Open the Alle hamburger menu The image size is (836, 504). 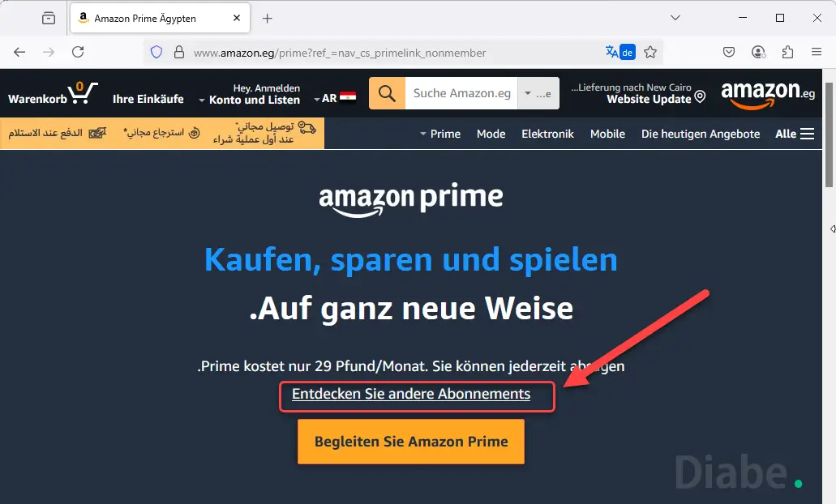pyautogui.click(x=795, y=134)
